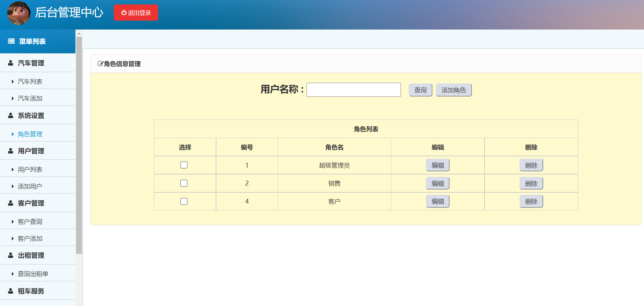This screenshot has width=644, height=306.
Task: Click the 销售 role name cell
Action: click(334, 183)
